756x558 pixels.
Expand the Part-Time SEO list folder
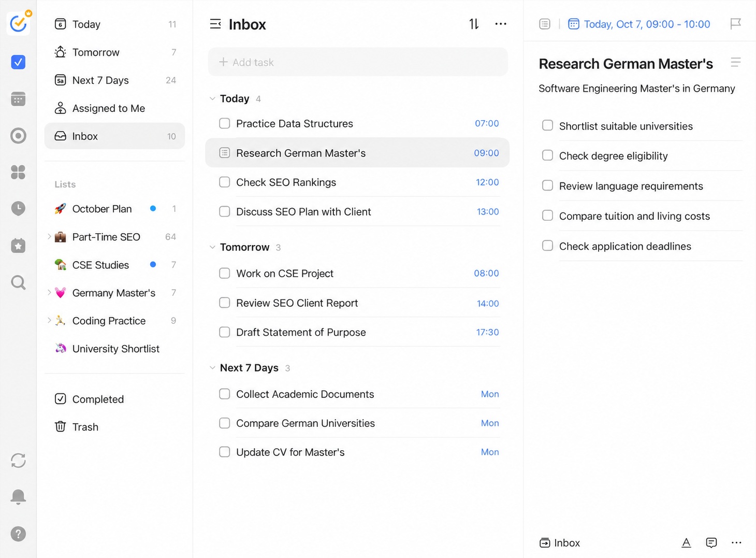[49, 237]
